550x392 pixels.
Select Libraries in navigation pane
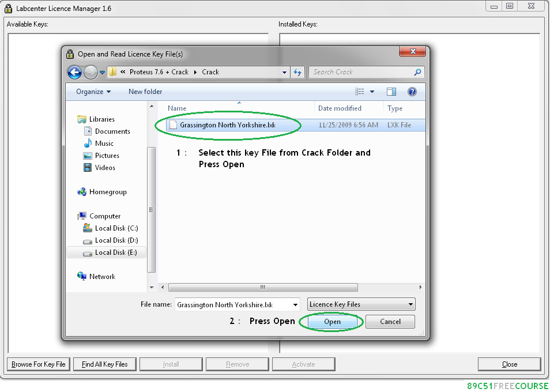click(101, 119)
